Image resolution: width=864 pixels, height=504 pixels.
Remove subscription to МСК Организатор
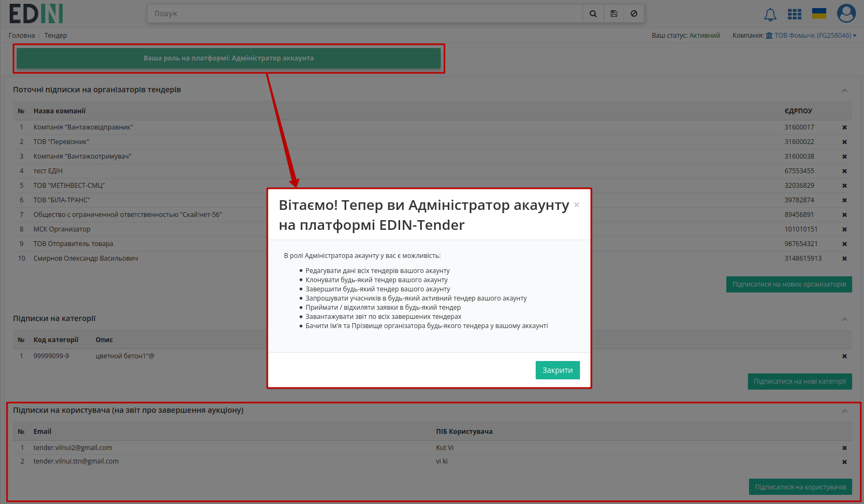[x=845, y=230]
